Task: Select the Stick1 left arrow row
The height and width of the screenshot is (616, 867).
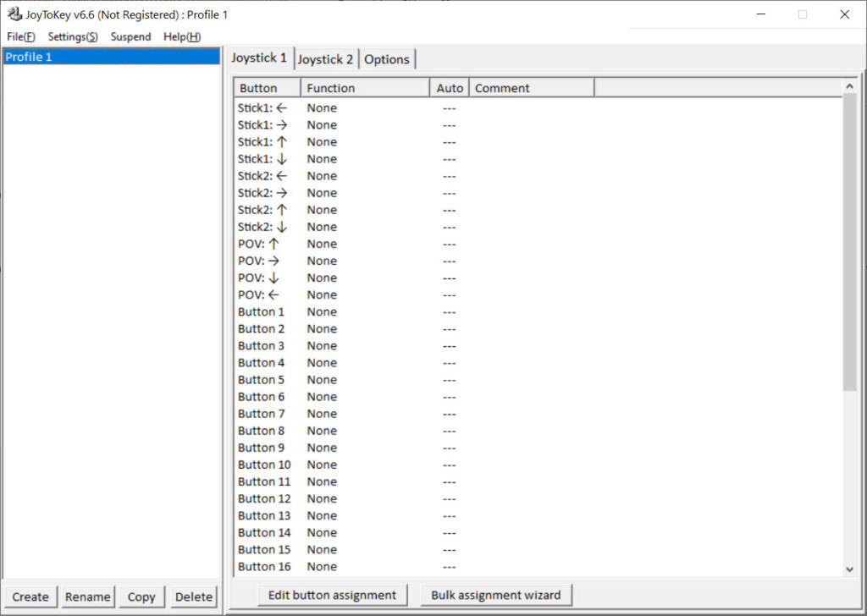Action: 538,107
